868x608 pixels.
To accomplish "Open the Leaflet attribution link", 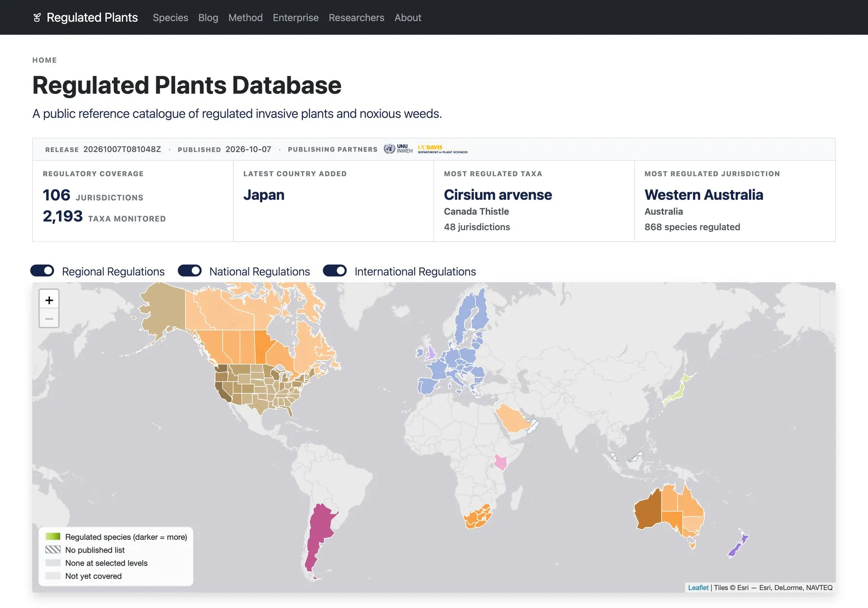I will click(x=698, y=587).
